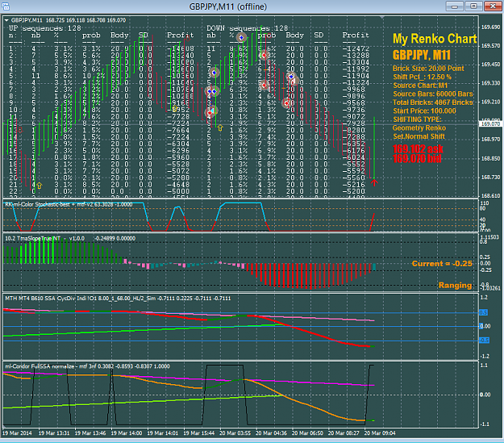504x443 pixels.
Task: Click the blue -0.5 level tag on SSA scale
Action: (x=484, y=340)
